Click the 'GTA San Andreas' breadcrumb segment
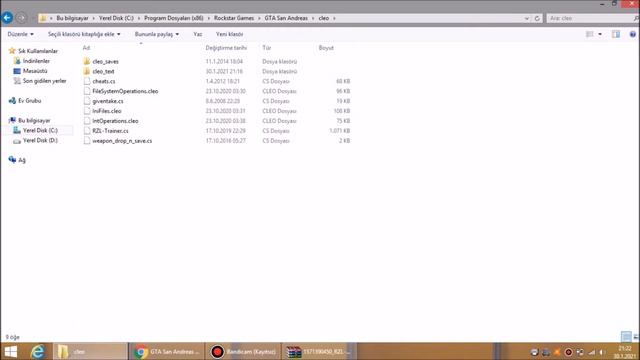 286,18
